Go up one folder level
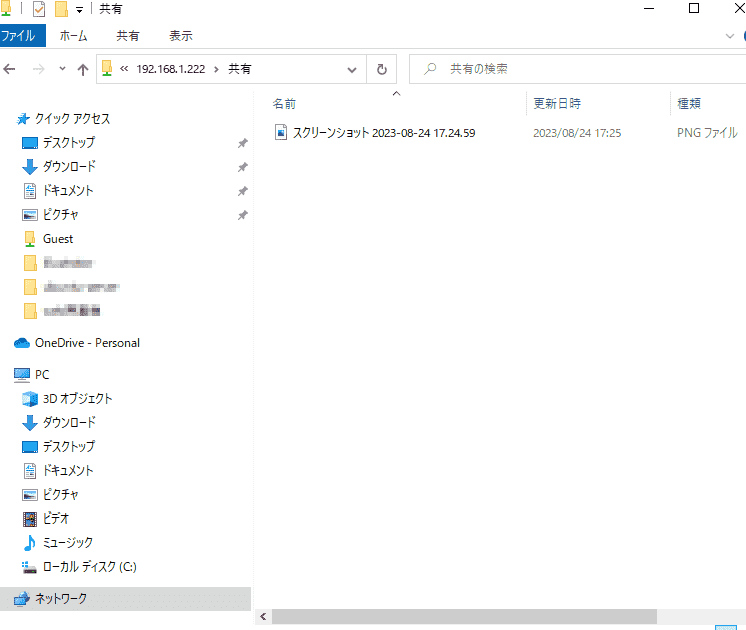This screenshot has width=746, height=630. 83,69
